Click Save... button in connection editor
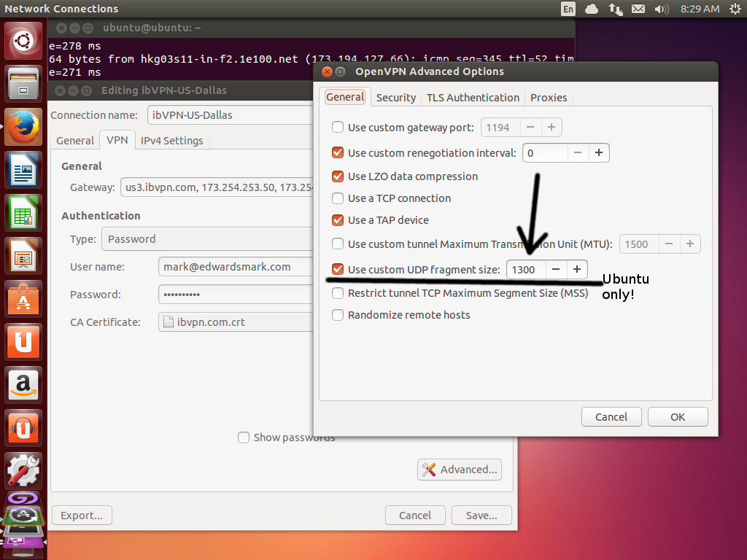 point(481,516)
